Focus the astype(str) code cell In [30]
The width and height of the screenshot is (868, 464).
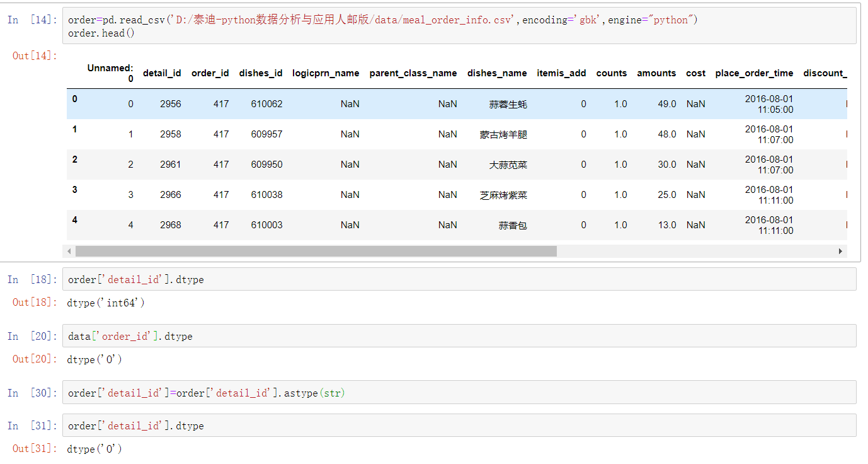coord(459,393)
